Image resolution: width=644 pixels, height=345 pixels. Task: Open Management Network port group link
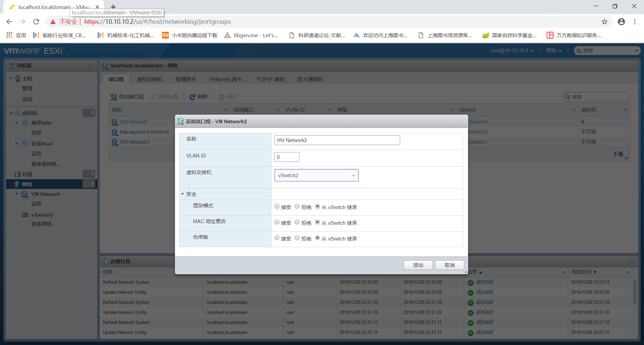click(145, 132)
